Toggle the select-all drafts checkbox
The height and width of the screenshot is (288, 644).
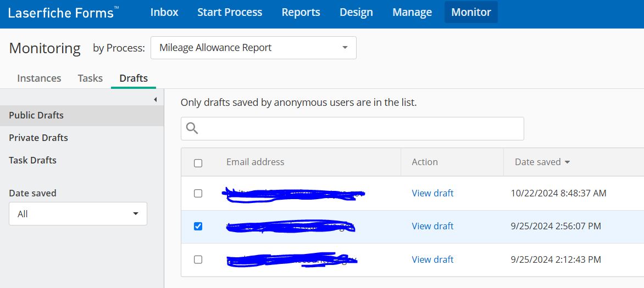click(198, 163)
